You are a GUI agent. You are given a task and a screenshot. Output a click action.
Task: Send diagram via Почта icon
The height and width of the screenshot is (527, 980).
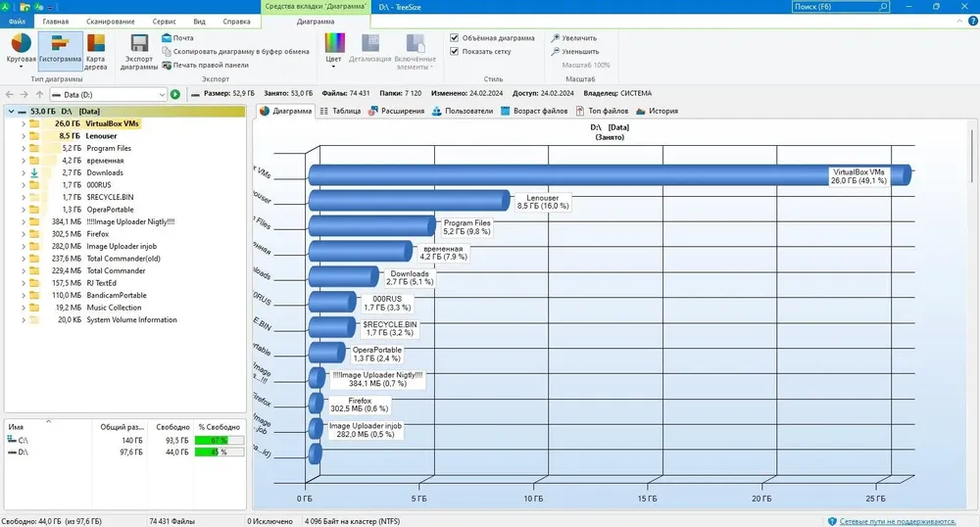point(167,38)
